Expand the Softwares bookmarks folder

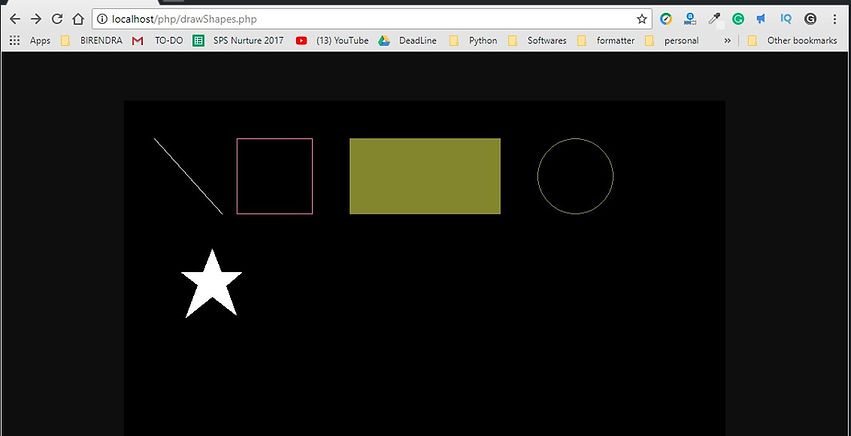(x=537, y=41)
